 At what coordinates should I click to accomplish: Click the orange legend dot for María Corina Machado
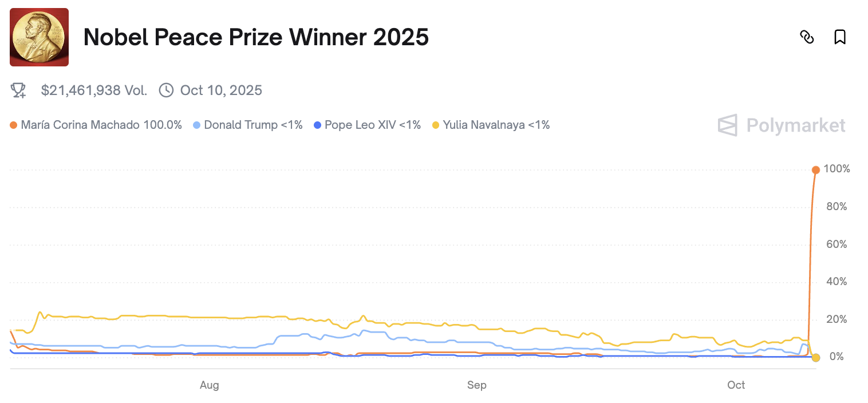[13, 125]
